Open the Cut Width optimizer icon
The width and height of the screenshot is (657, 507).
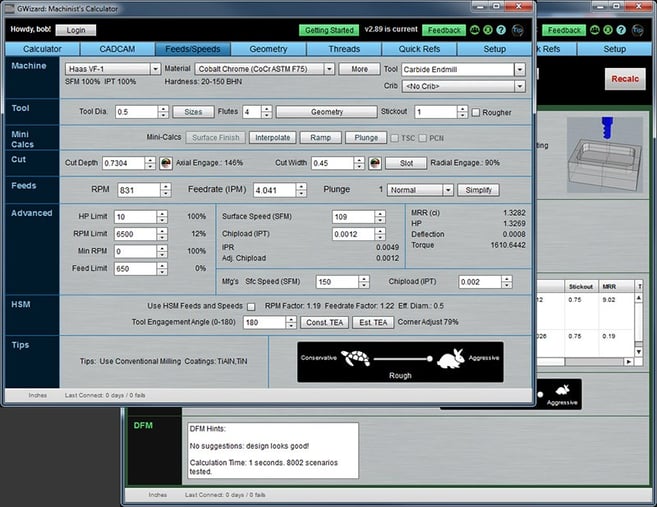(375, 163)
